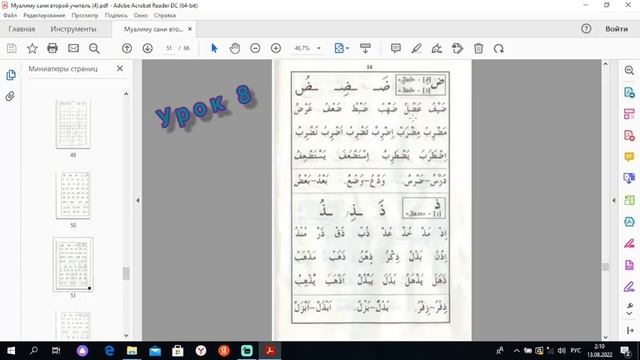Click the Войти sign-in button

tap(616, 29)
